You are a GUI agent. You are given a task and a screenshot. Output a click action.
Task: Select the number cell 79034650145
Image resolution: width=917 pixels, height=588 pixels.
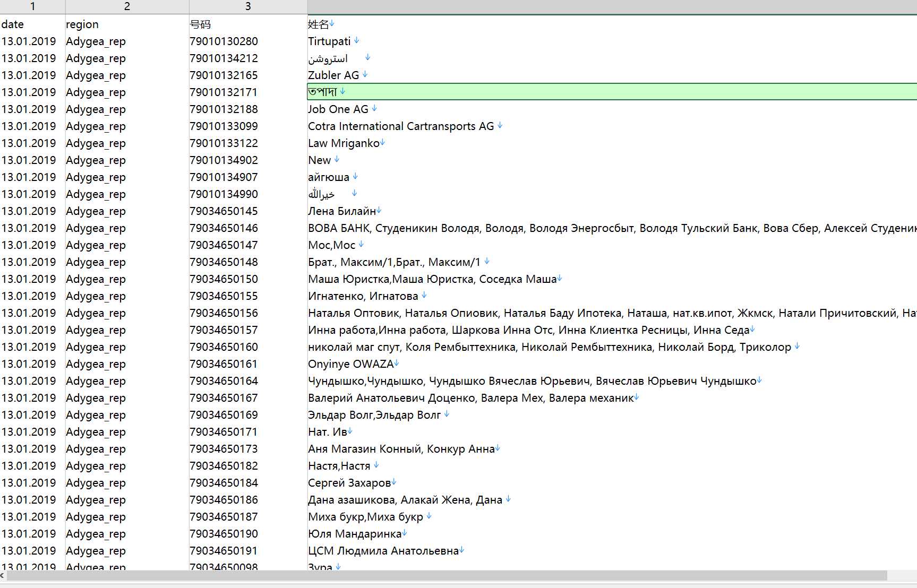pos(248,211)
